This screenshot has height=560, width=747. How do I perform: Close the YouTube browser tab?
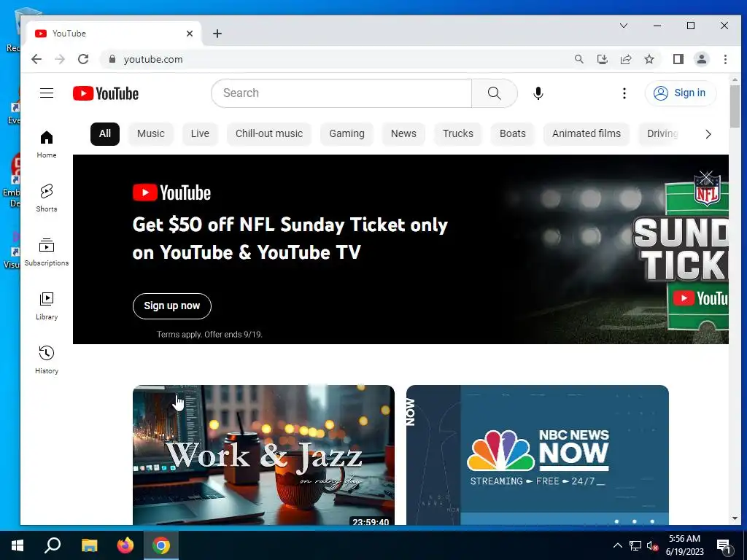pos(190,34)
